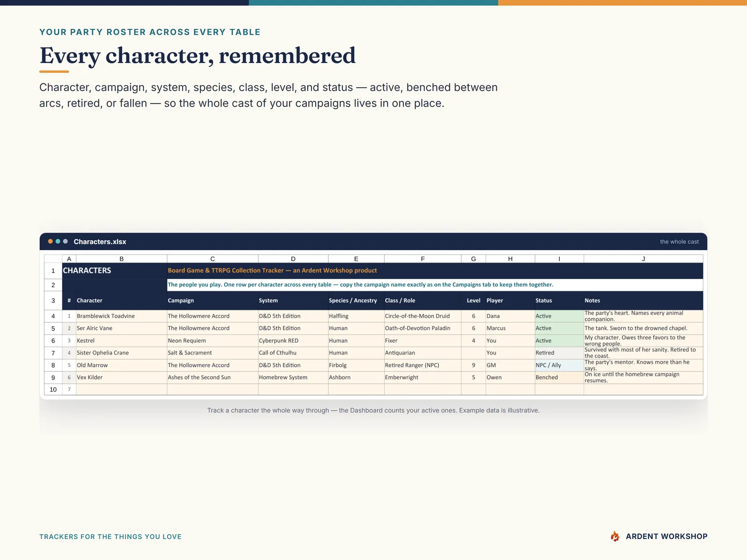The image size is (747, 560).
Task: Click the System column heading
Action: point(293,301)
